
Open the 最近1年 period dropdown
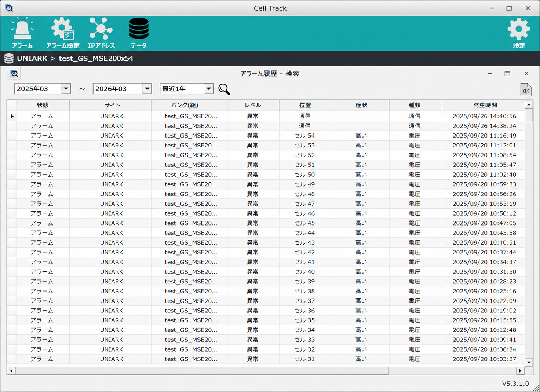(208, 89)
